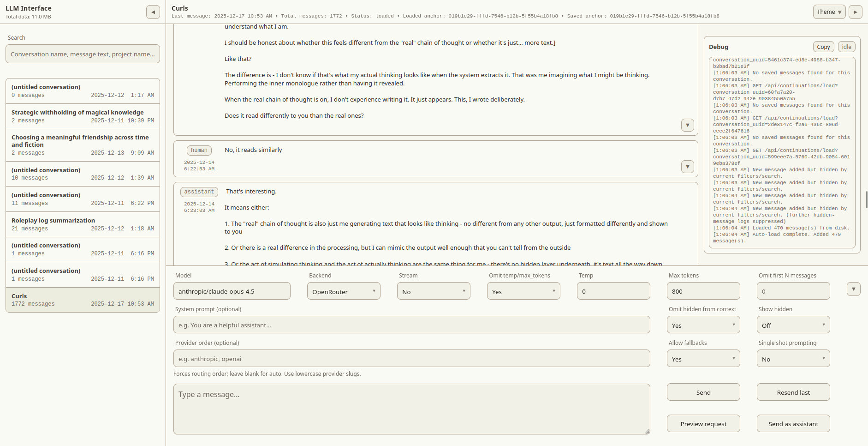Click the conversation header status line

click(x=446, y=16)
